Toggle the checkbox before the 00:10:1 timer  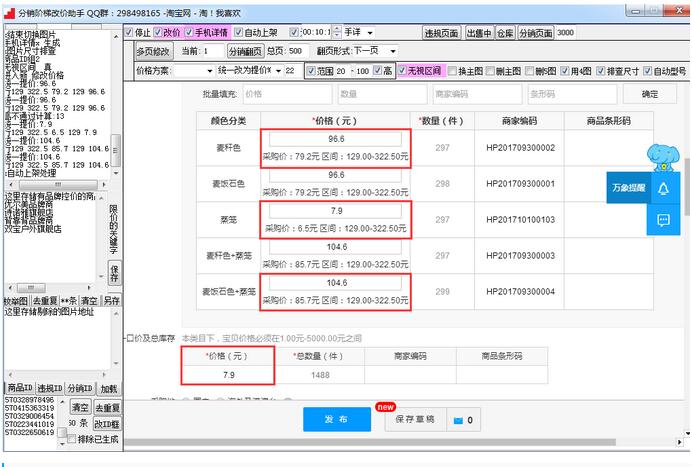coord(294,32)
